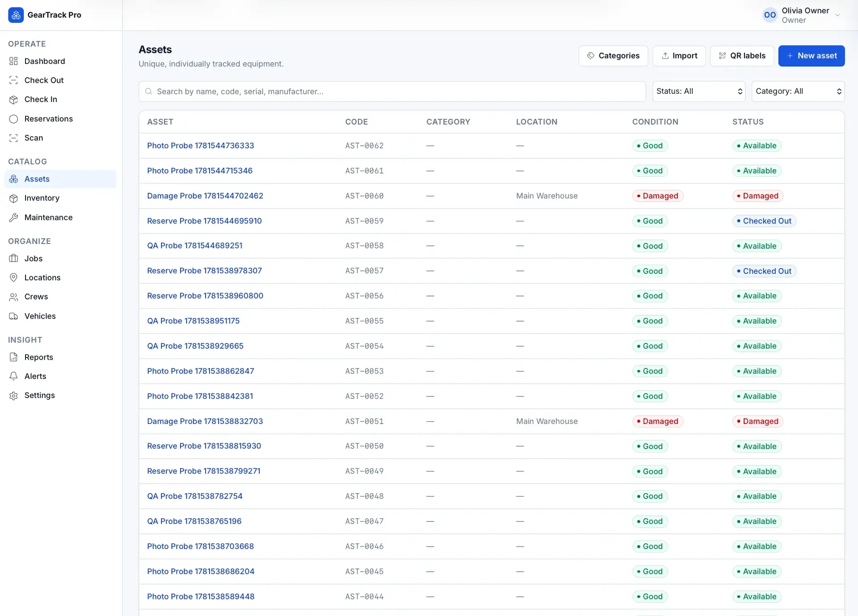The width and height of the screenshot is (858, 616).
Task: Click the Vehicles truck icon
Action: pyautogui.click(x=13, y=316)
